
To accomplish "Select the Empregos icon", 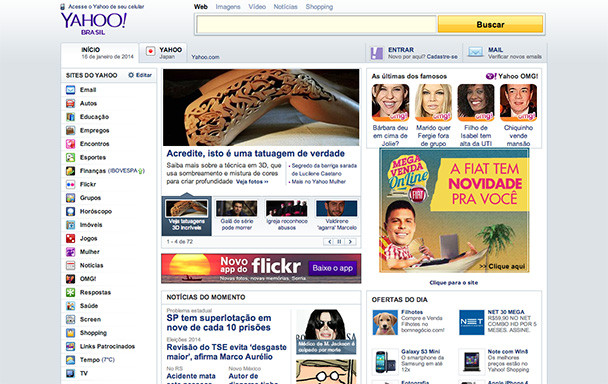I will coord(70,130).
